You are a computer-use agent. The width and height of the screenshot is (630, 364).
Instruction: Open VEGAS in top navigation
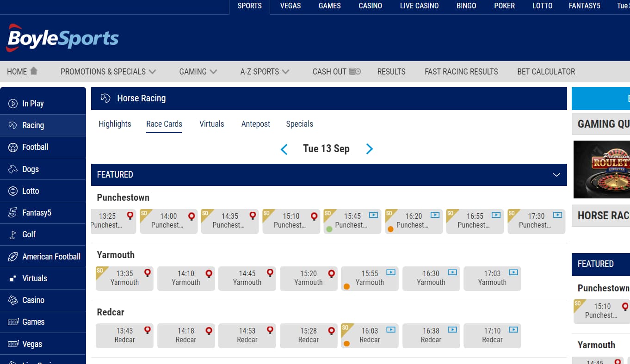(290, 6)
